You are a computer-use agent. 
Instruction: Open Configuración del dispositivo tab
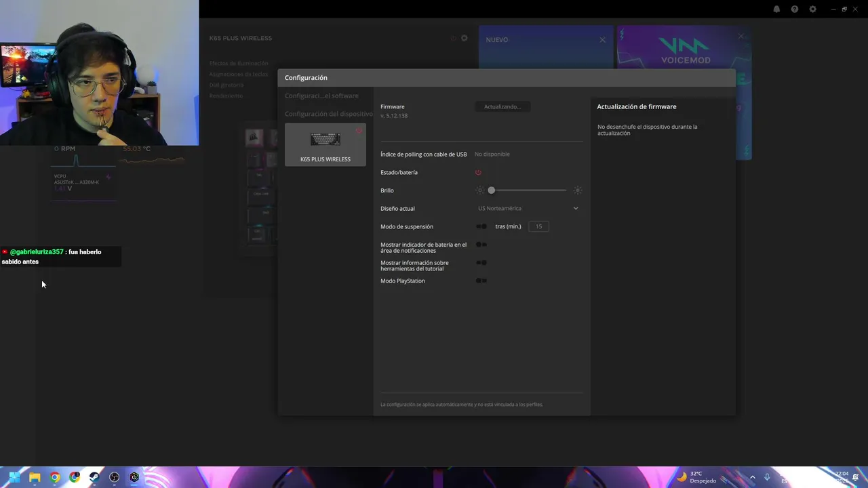tap(329, 114)
